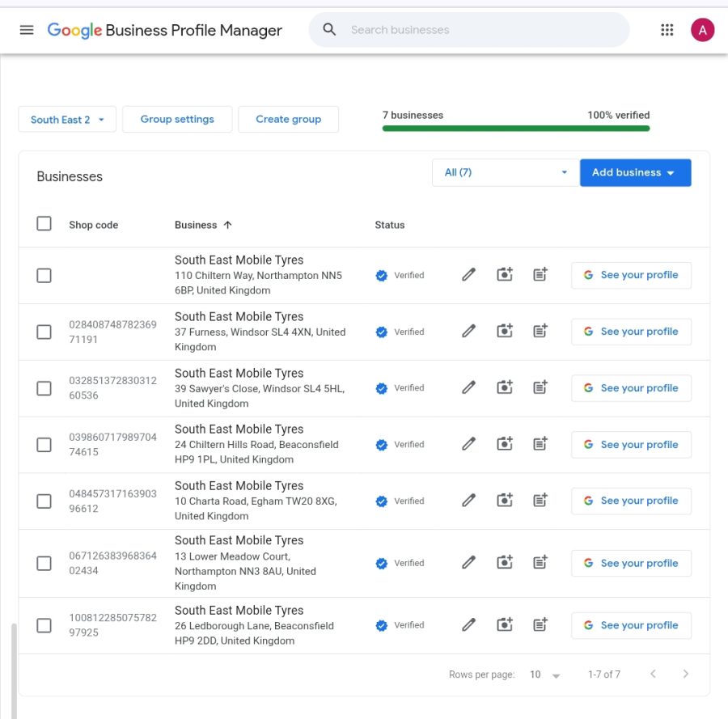
Task: Check the 13 Lower Meadow Court checkbox
Action: 44,564
